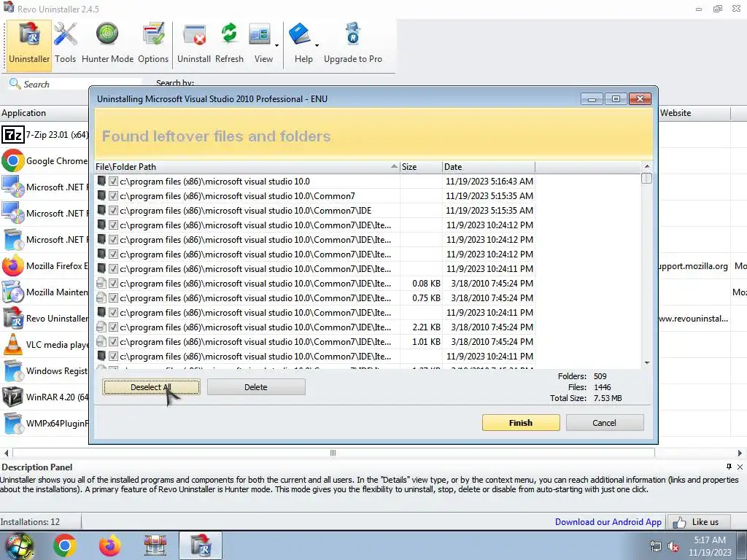Select Mozilla Firefox application icon
The width and height of the screenshot is (747, 560).
click(12, 265)
